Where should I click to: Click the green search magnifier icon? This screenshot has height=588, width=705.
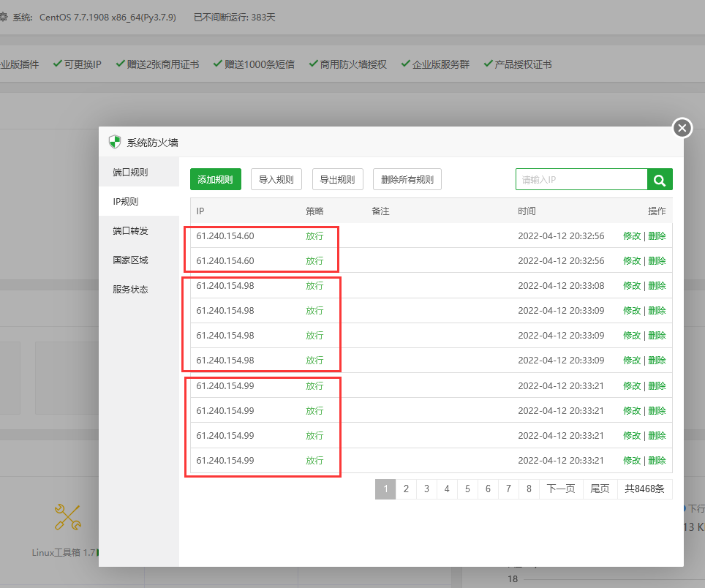coord(660,180)
